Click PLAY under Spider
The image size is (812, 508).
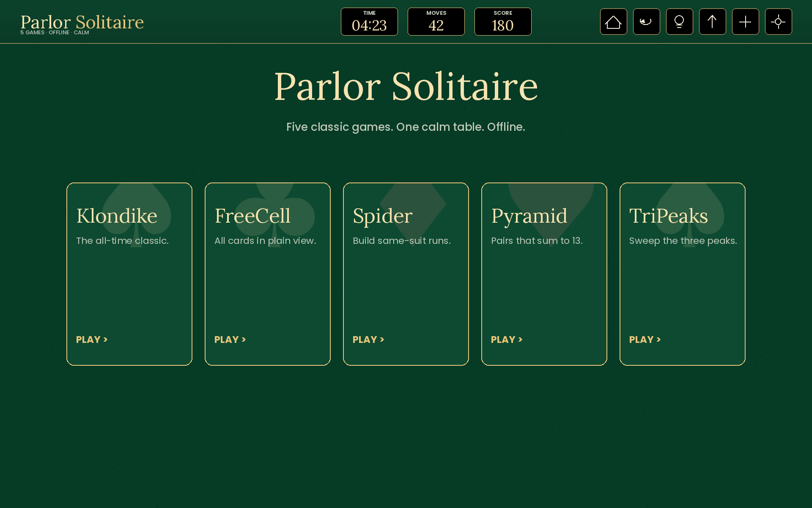pos(368,340)
